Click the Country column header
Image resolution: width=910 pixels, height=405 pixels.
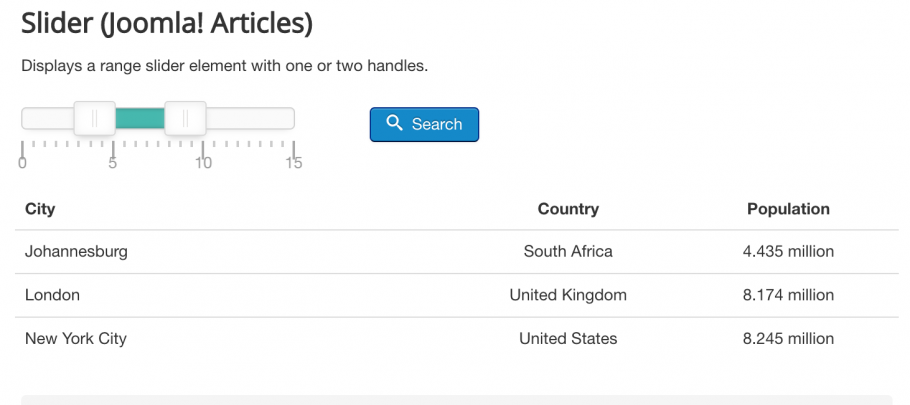[568, 209]
